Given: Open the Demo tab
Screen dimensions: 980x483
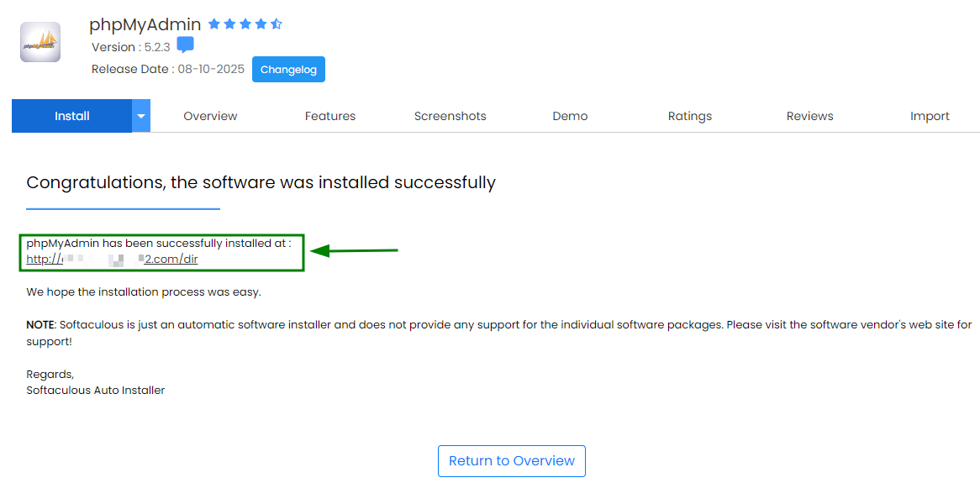Looking at the screenshot, I should tap(570, 116).
